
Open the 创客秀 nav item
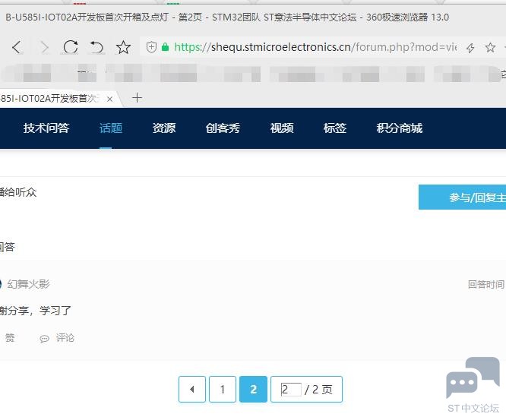tap(223, 128)
